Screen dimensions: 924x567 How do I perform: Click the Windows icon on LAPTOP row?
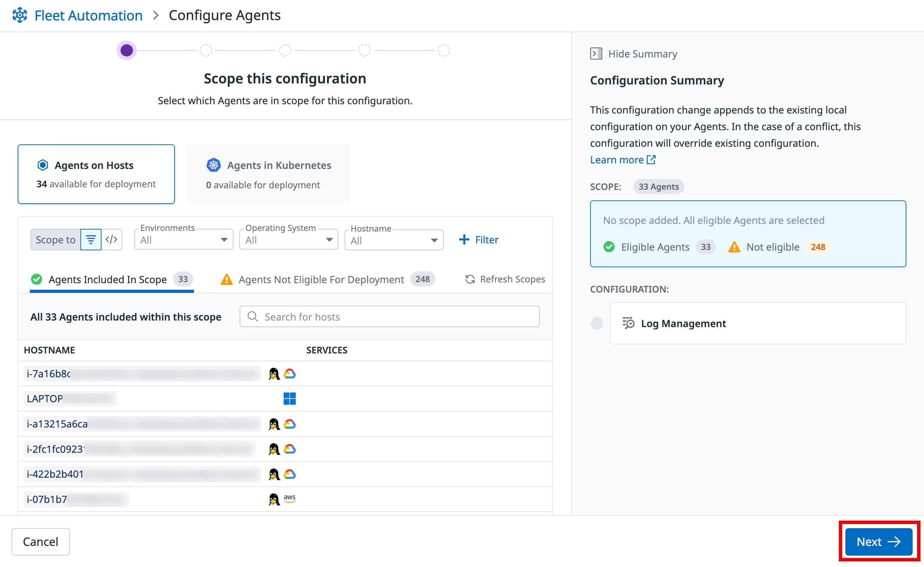289,398
